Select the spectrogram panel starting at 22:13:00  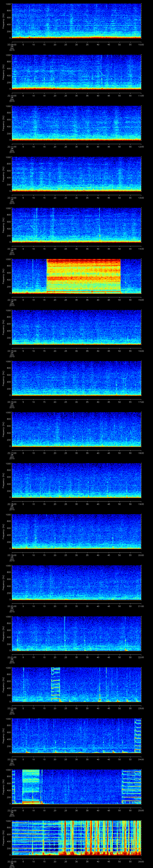[x=76, y=225]
